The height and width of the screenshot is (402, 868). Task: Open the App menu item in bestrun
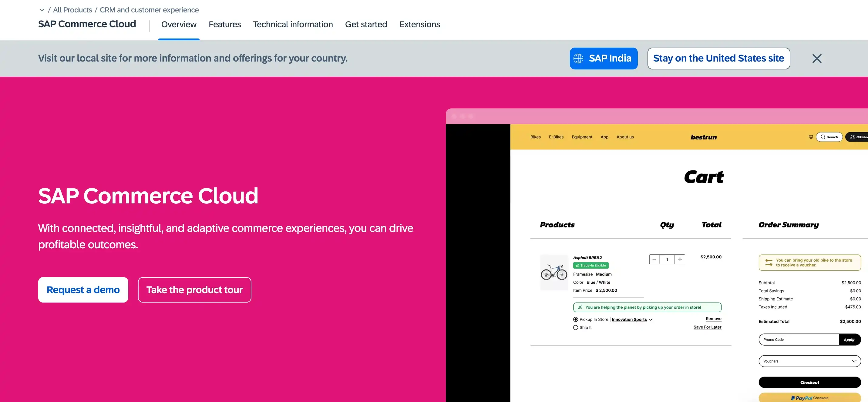click(604, 137)
